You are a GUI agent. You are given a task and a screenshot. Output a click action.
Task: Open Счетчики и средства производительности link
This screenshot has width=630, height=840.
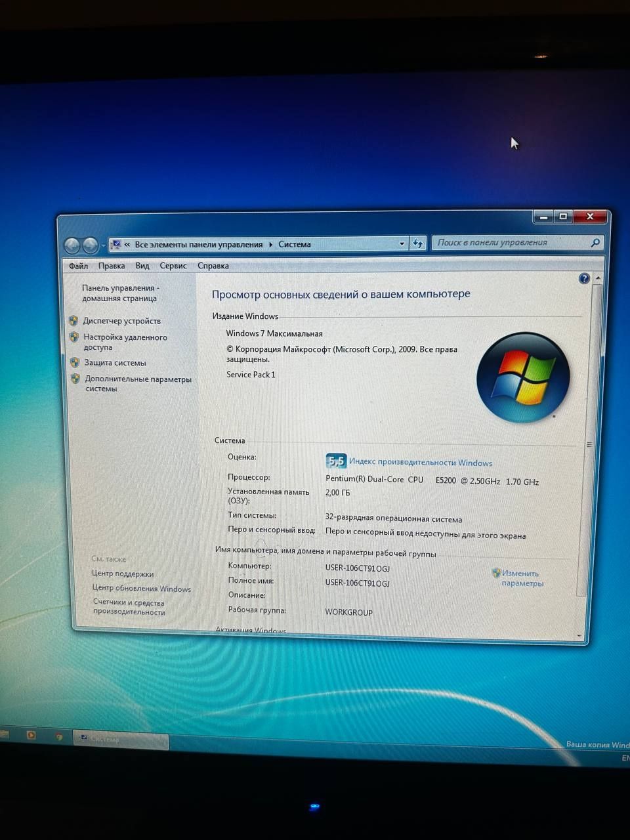tap(129, 607)
